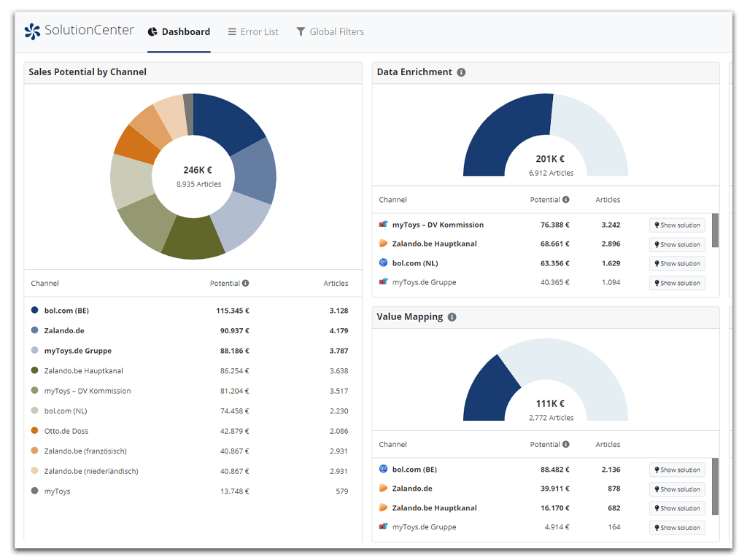The height and width of the screenshot is (560, 747).
Task: Click the myToys legend color dot
Action: pos(34,491)
